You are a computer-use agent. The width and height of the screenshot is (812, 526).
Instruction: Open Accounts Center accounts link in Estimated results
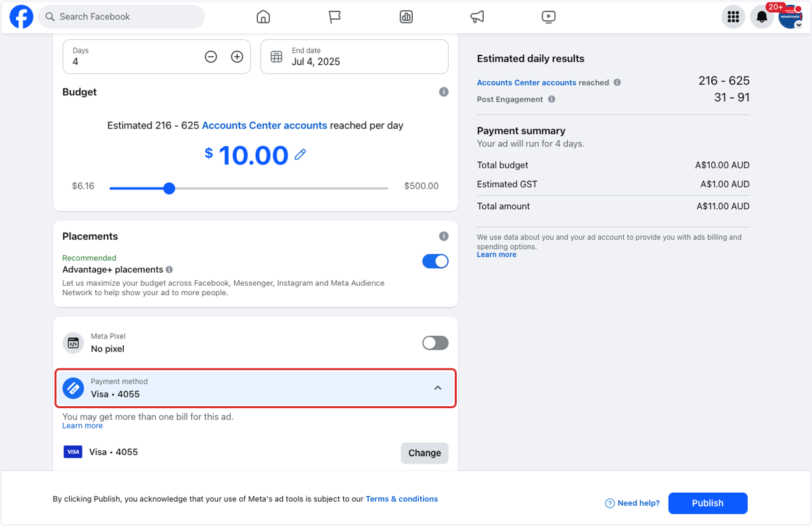(x=526, y=83)
